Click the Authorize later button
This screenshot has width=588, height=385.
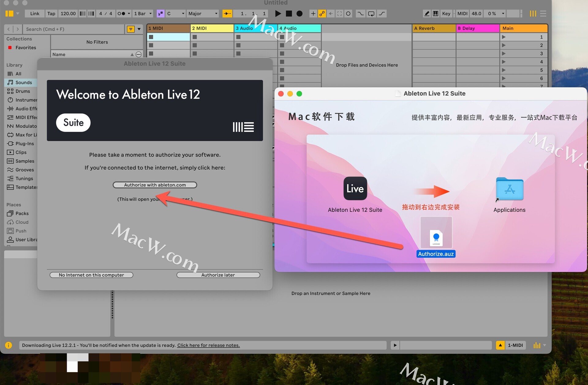coord(218,275)
